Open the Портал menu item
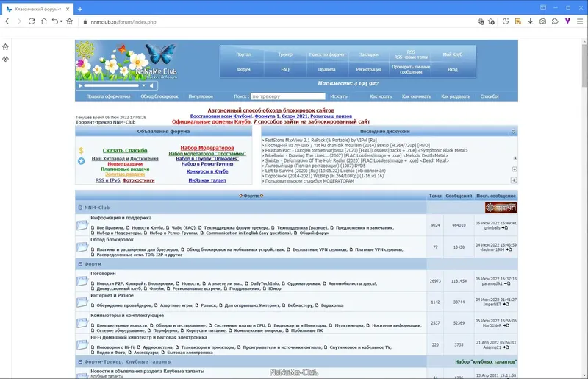The height and width of the screenshot is (379, 588). pos(243,54)
